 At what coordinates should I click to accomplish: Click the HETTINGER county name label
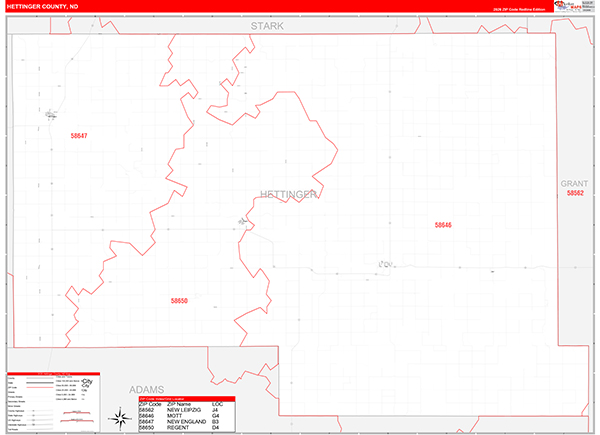289,194
